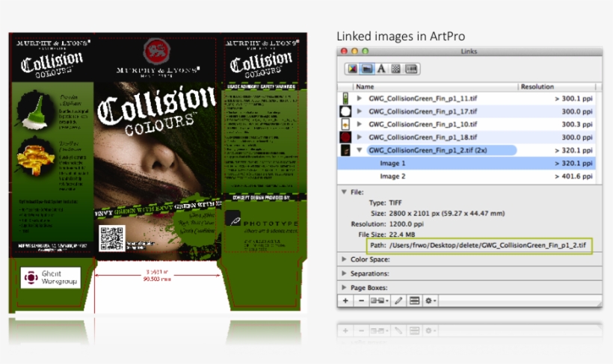Select the Image 2 sub-row

tap(466, 176)
